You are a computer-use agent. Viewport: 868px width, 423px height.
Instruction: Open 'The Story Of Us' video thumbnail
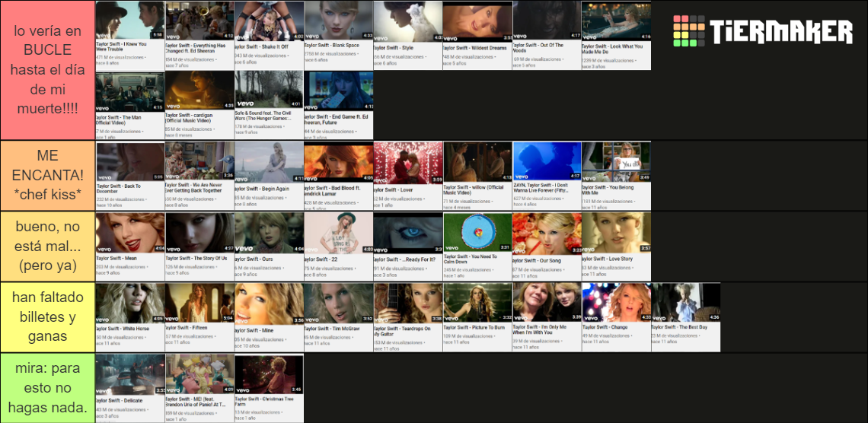199,246
